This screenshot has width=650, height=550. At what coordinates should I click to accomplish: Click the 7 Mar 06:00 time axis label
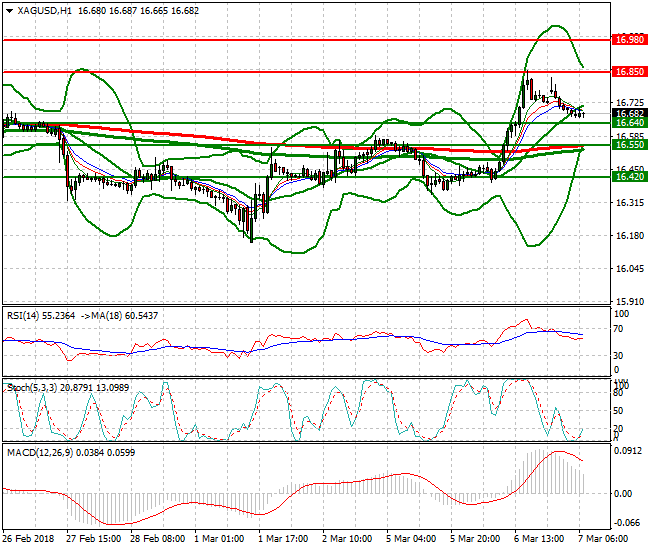[x=607, y=538]
